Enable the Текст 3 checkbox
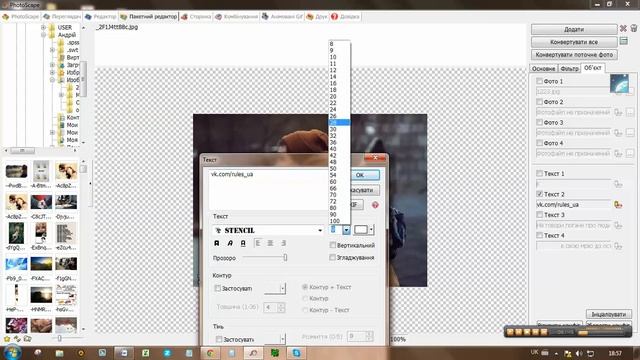Image resolution: width=640 pixels, height=360 pixels. click(539, 215)
